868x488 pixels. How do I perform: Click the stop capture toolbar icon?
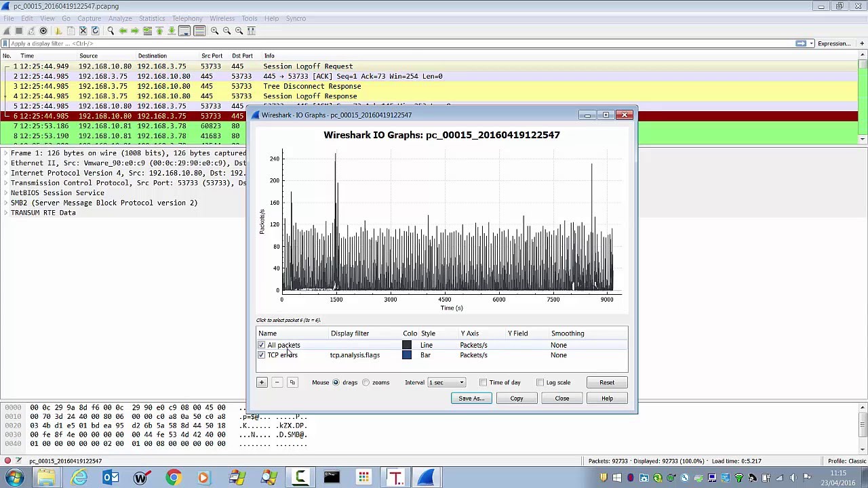(19, 30)
